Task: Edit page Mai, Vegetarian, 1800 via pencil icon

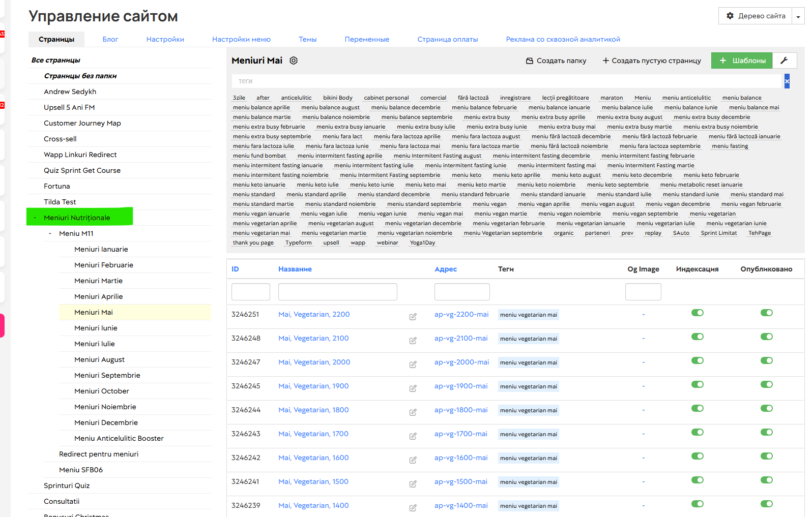Action: (x=413, y=412)
